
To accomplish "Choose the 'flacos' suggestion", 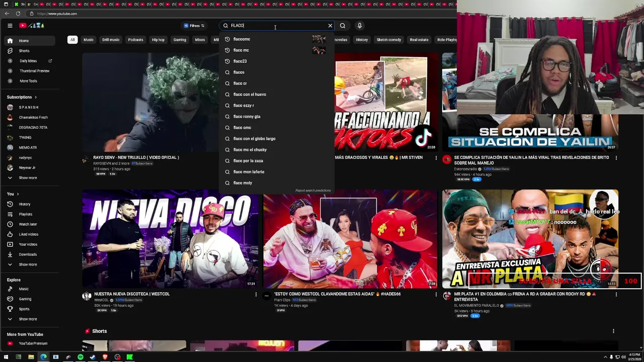I will coord(276,72).
